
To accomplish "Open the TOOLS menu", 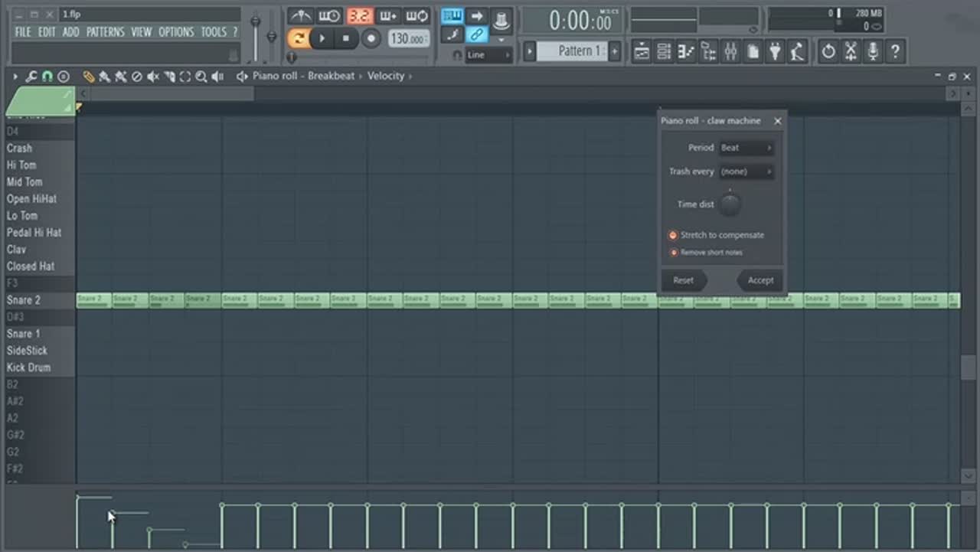I will pos(214,32).
